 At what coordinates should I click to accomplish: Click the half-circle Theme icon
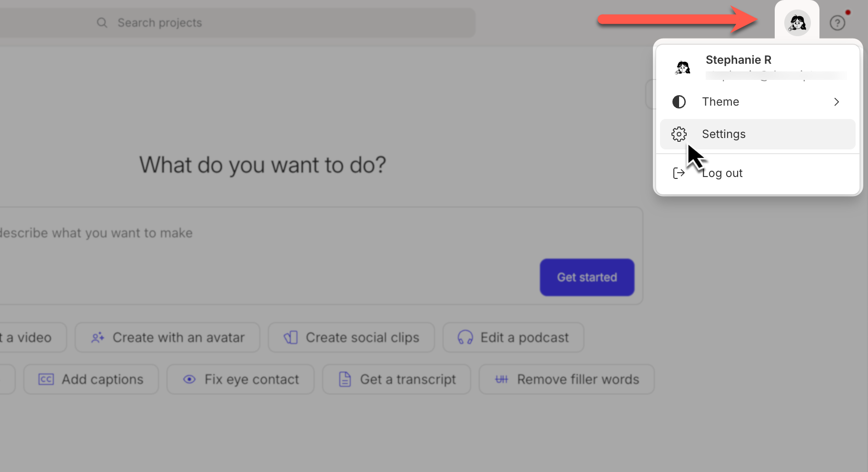[679, 102]
